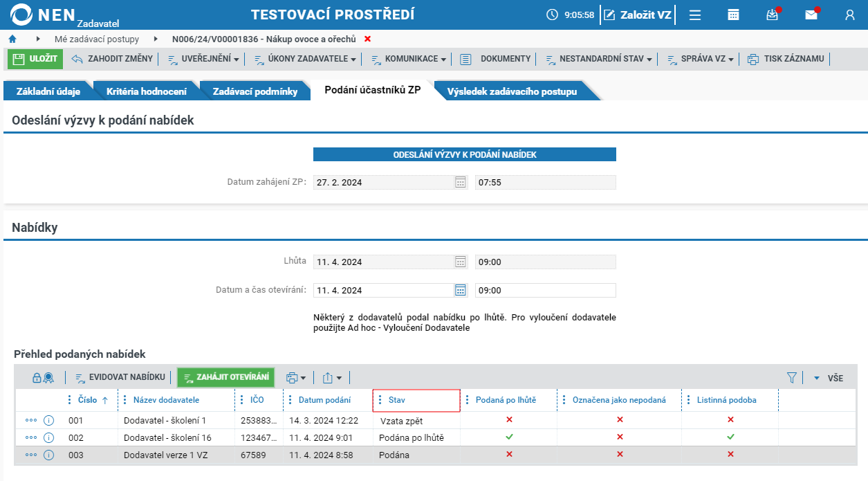Open the hamburger menu in header
This screenshot has width=868, height=481.
[695, 15]
